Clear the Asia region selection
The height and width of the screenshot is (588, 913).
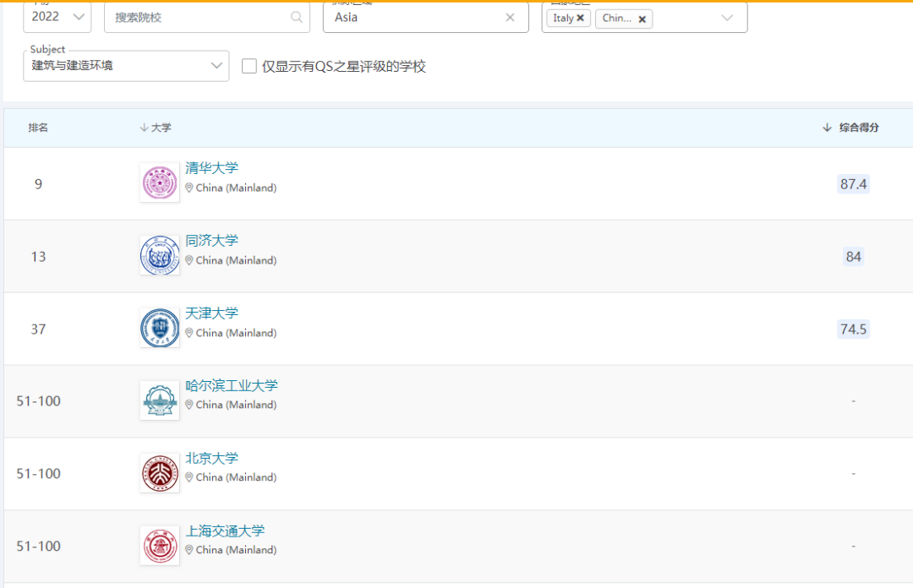tap(510, 18)
